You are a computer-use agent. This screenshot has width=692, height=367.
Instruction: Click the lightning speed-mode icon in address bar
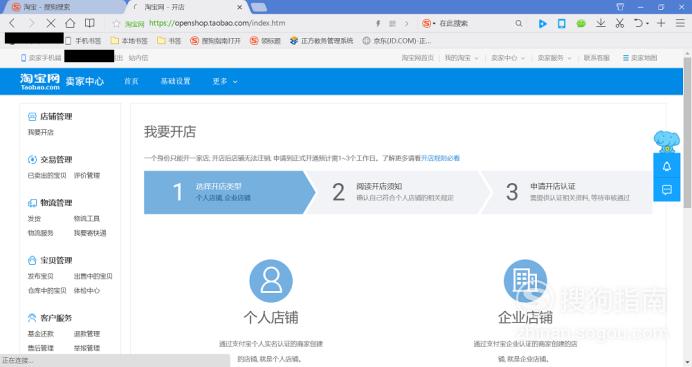pyautogui.click(x=378, y=23)
